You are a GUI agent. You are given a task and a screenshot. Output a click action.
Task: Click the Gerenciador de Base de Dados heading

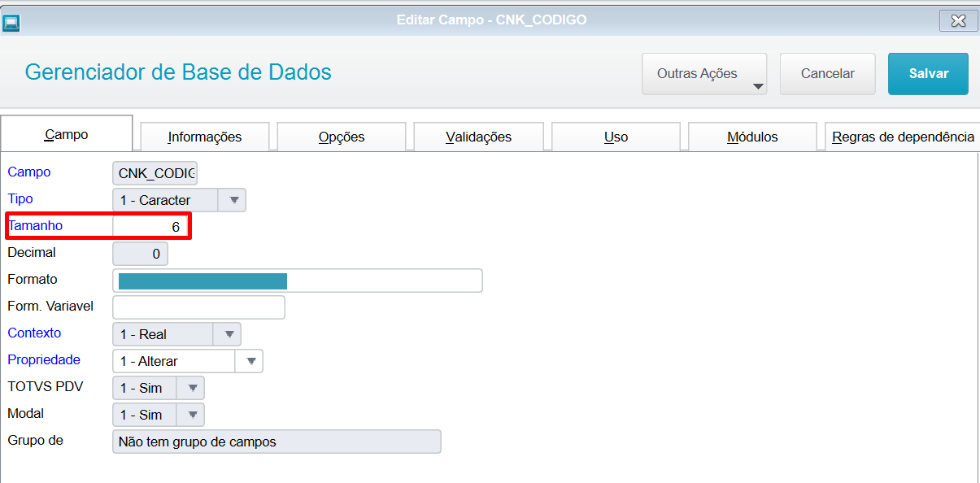coord(178,72)
